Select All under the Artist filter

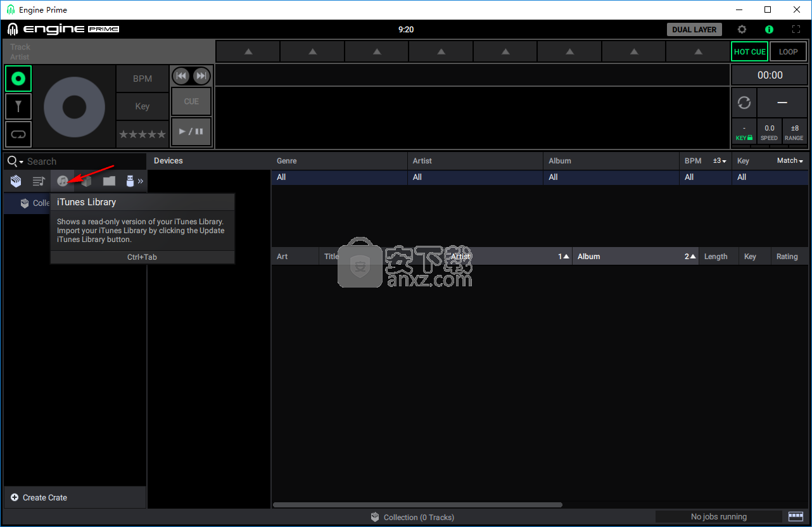pos(475,177)
